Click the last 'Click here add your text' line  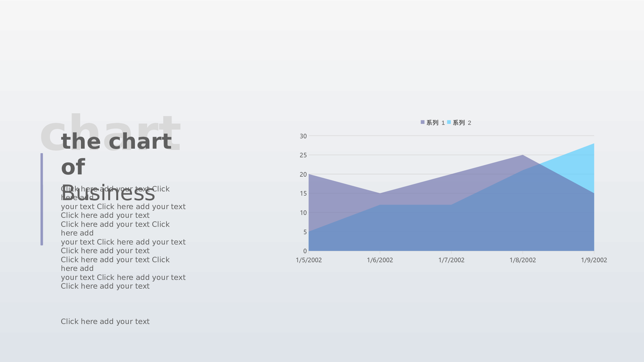pos(105,321)
